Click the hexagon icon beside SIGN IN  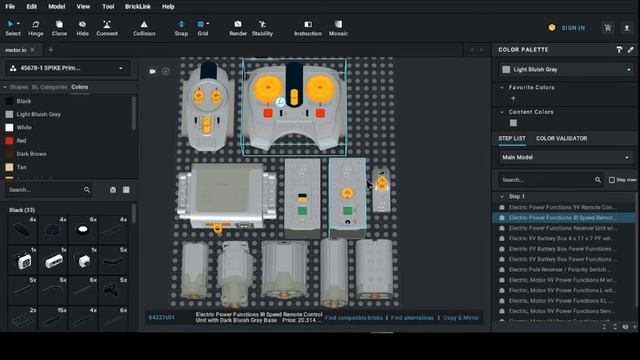click(x=552, y=28)
